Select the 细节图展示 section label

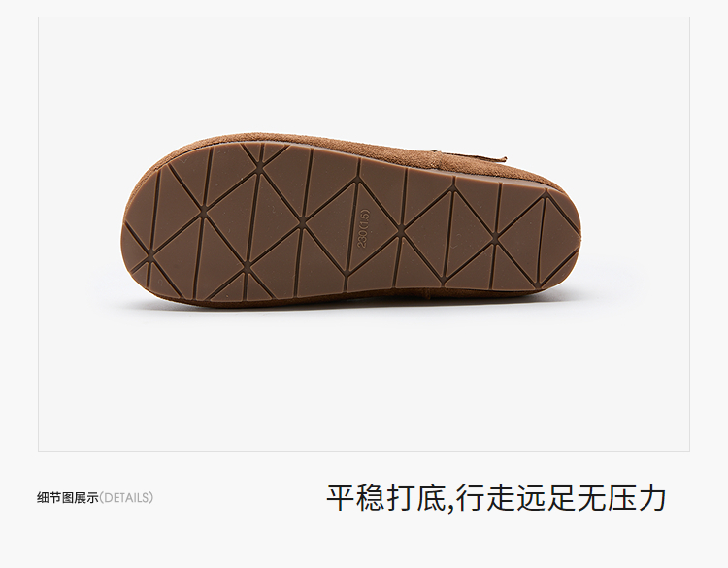point(68,498)
